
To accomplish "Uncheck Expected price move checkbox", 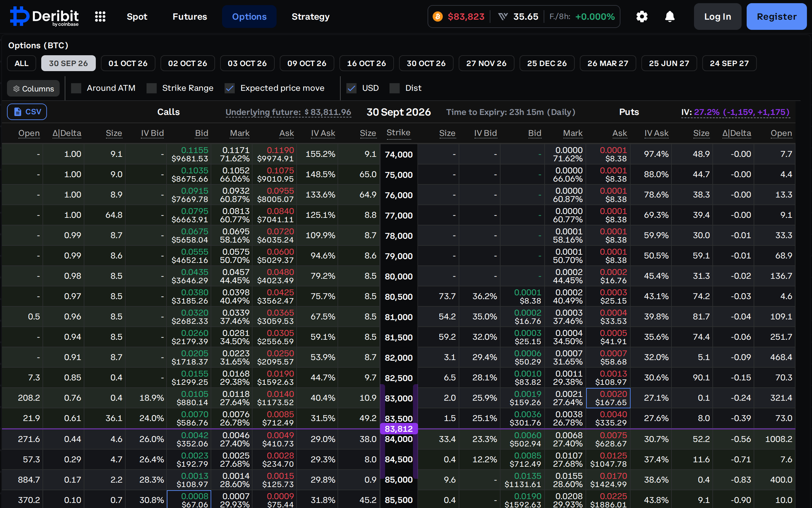I will coord(230,88).
